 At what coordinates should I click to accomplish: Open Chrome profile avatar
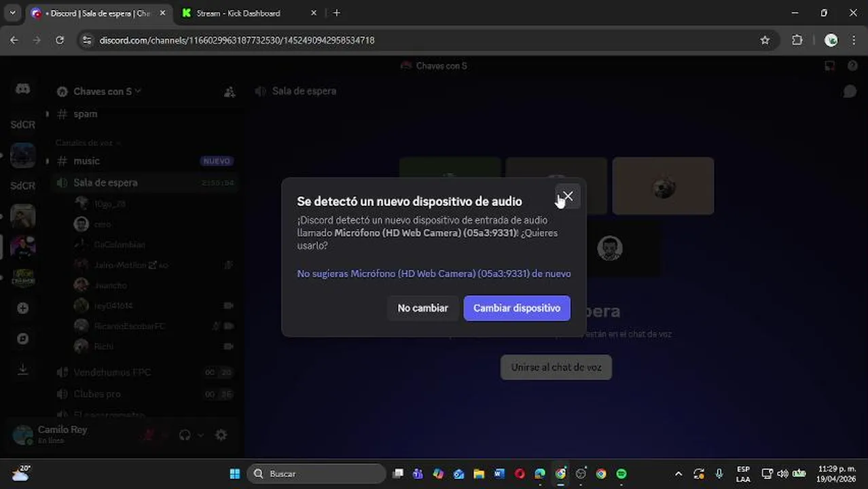pos(831,40)
